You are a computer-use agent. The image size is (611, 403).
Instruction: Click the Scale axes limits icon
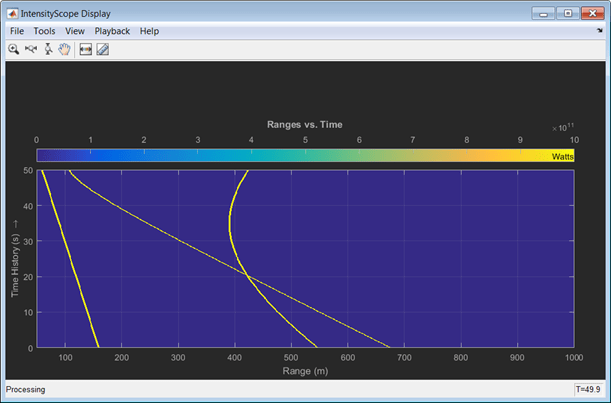(85, 49)
